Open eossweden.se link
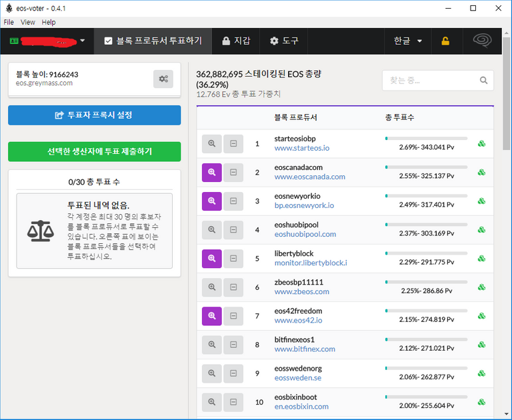The height and width of the screenshot is (420, 512). point(298,378)
